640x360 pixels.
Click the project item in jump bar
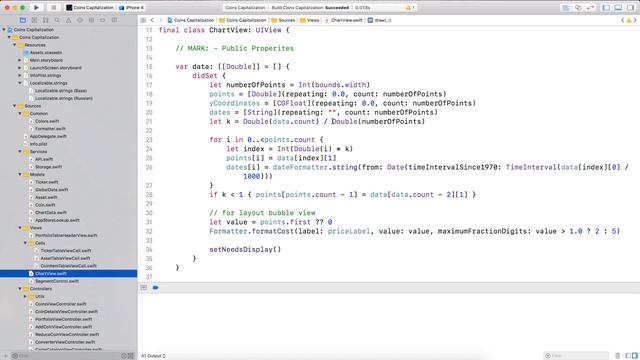(191, 20)
